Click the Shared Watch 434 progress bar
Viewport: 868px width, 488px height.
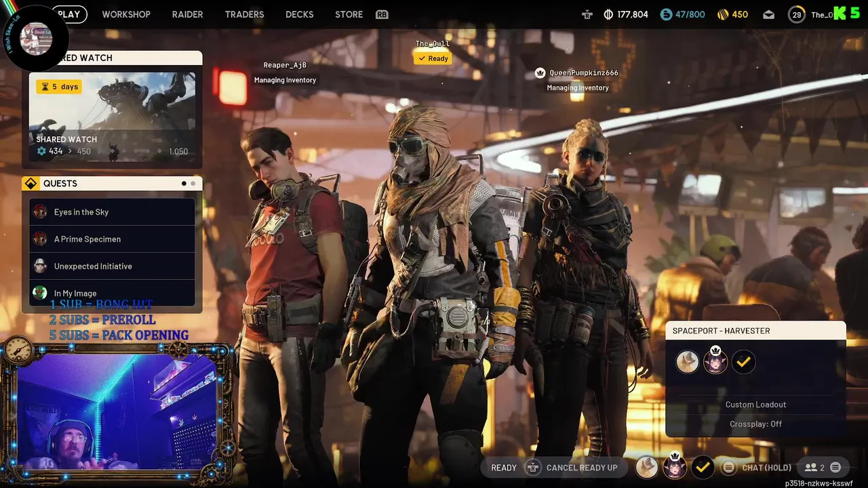tap(112, 151)
